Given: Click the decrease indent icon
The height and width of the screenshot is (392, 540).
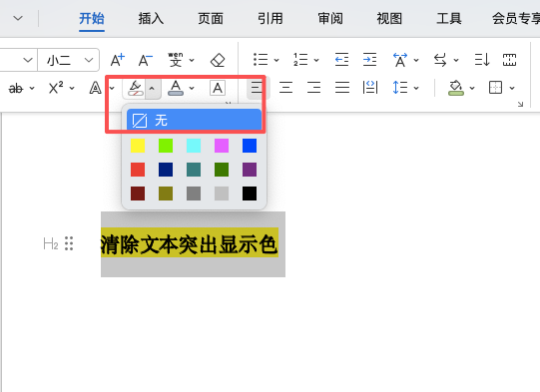Looking at the screenshot, I should (x=341, y=60).
